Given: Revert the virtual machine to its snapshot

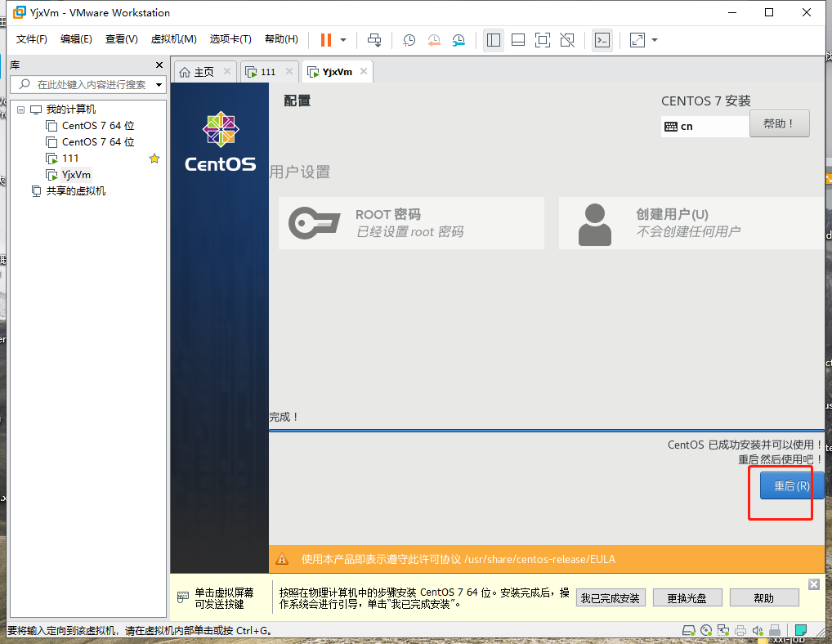Looking at the screenshot, I should coord(433,39).
